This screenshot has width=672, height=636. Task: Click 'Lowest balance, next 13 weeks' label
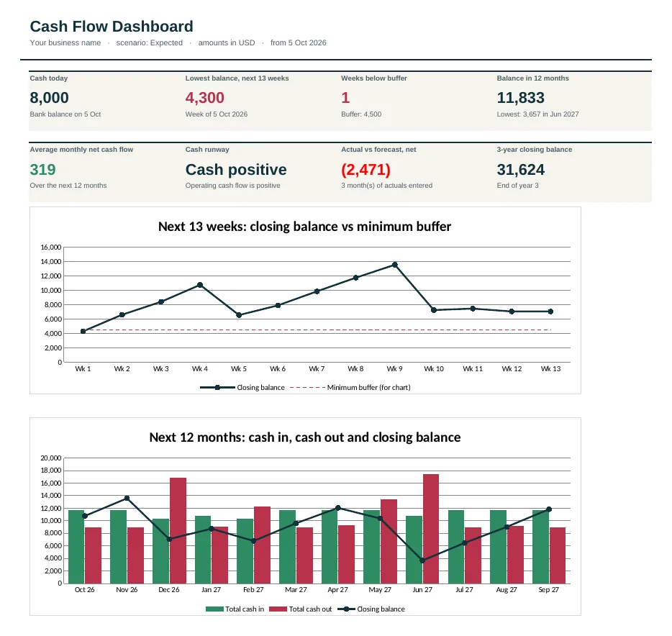pyautogui.click(x=237, y=78)
